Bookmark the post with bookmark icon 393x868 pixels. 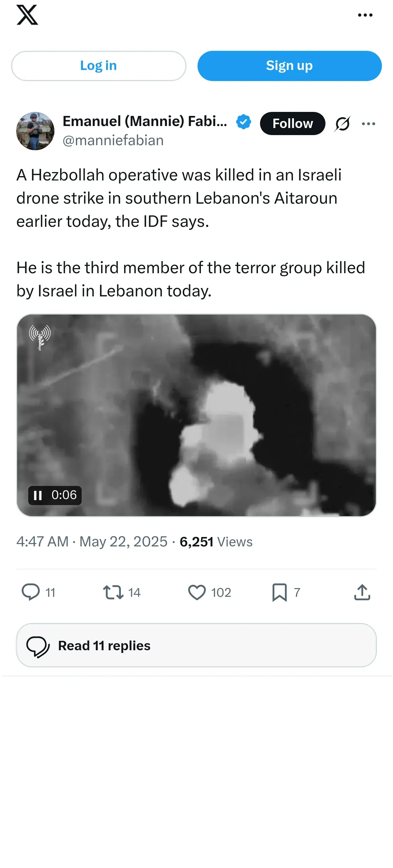coord(279,592)
